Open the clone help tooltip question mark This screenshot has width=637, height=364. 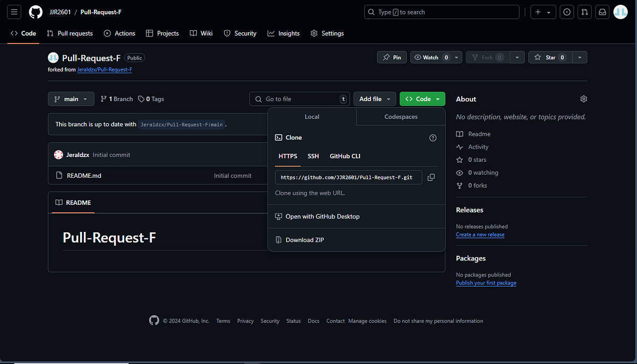pos(433,137)
